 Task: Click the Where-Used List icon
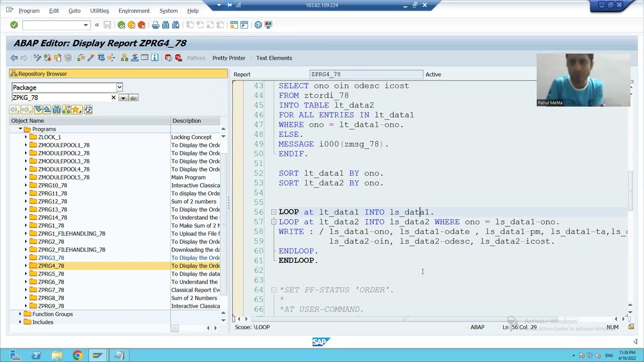pos(101,58)
